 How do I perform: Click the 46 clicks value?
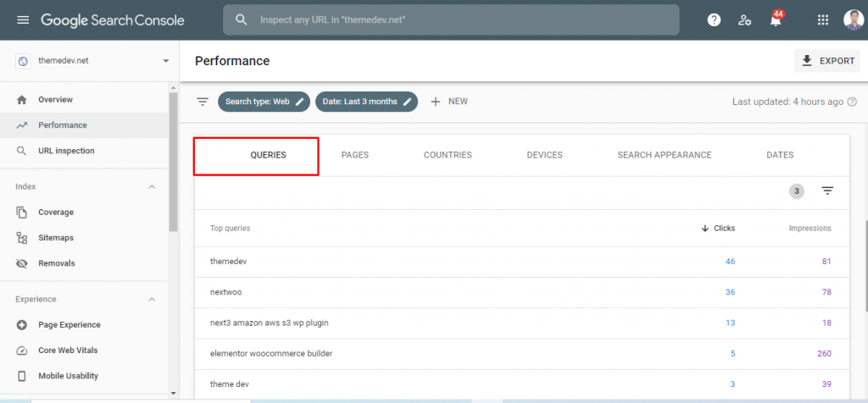click(730, 262)
